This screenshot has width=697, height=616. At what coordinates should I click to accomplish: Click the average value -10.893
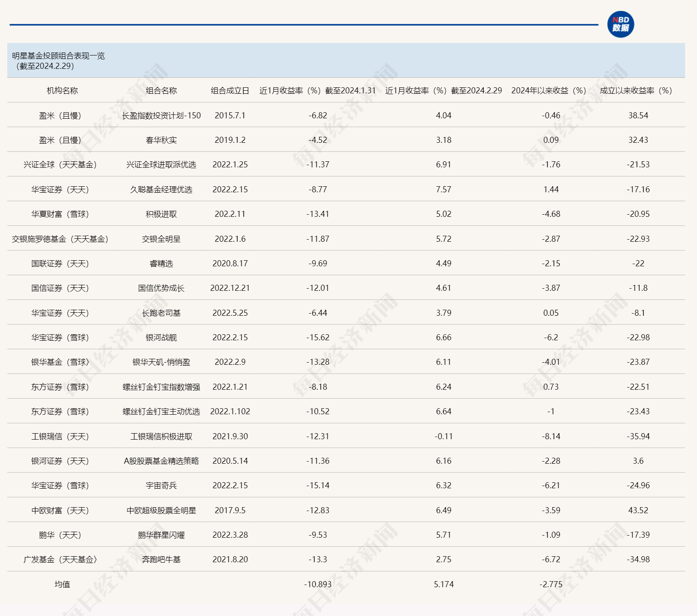318,585
